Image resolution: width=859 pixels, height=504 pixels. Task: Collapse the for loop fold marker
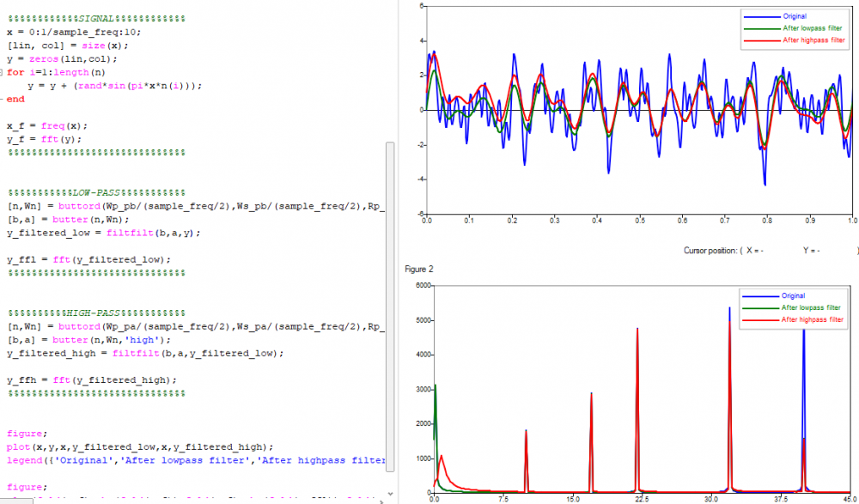pyautogui.click(x=3, y=72)
